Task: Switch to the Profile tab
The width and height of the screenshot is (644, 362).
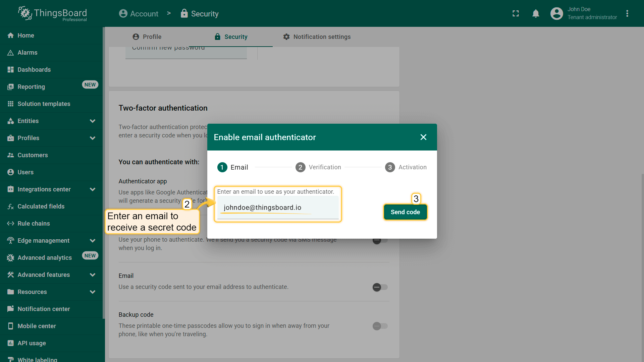Action: click(x=147, y=37)
